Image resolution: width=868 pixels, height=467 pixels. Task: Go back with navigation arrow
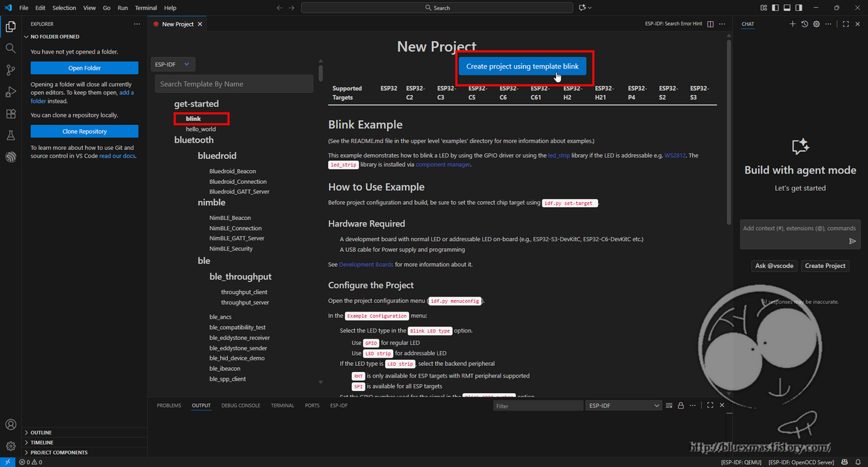(279, 7)
